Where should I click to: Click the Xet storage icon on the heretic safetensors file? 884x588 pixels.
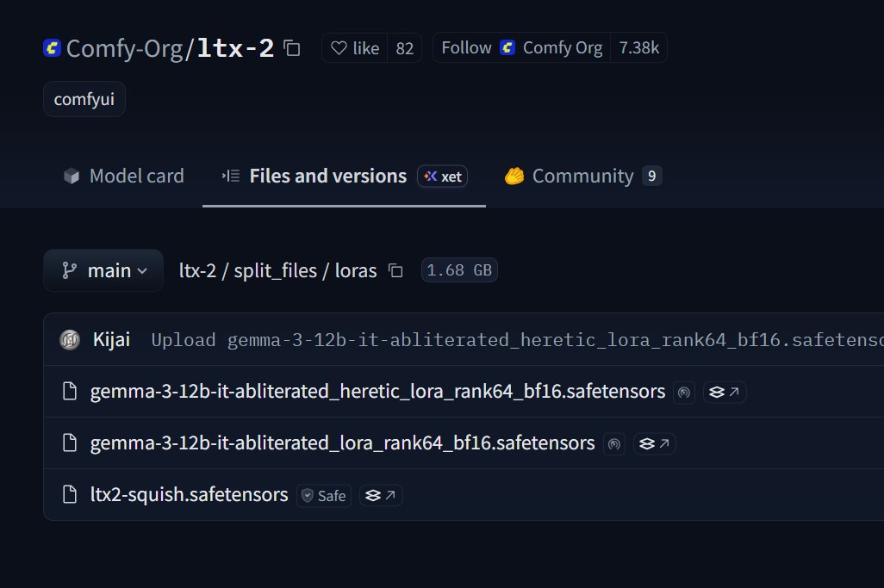point(684,391)
